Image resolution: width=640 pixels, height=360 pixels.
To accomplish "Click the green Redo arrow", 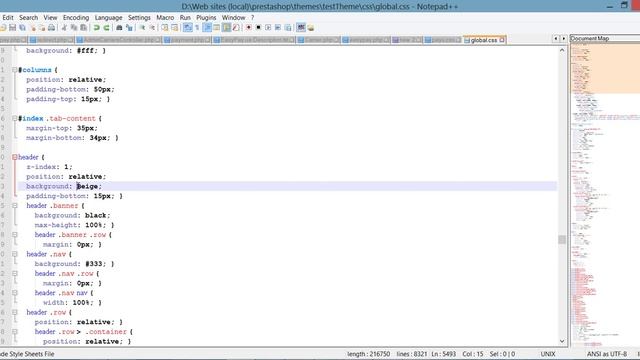I will pos(106,27).
